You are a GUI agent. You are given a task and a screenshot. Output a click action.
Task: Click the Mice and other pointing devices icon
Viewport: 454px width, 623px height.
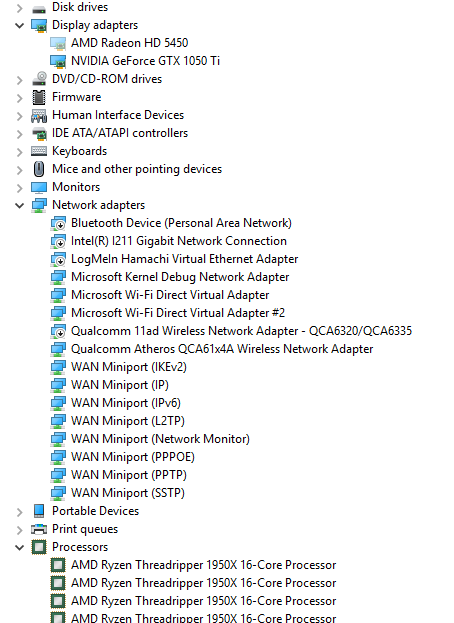click(x=39, y=169)
